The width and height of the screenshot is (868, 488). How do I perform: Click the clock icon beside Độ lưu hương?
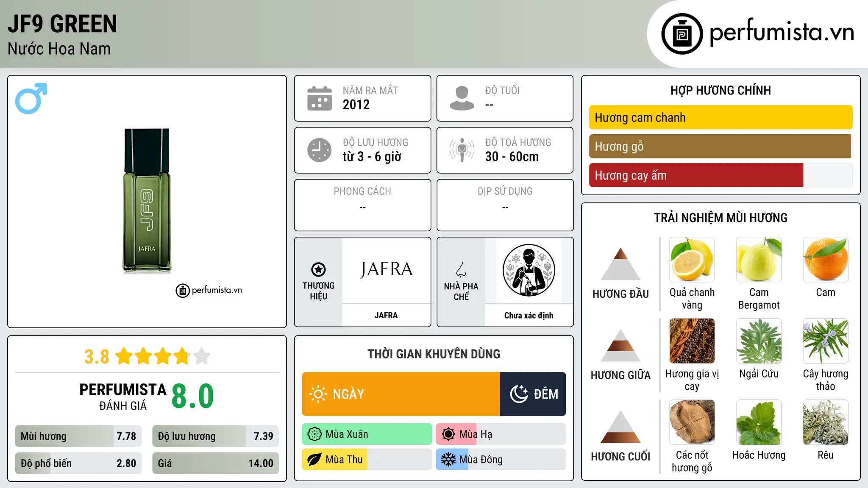(x=320, y=150)
